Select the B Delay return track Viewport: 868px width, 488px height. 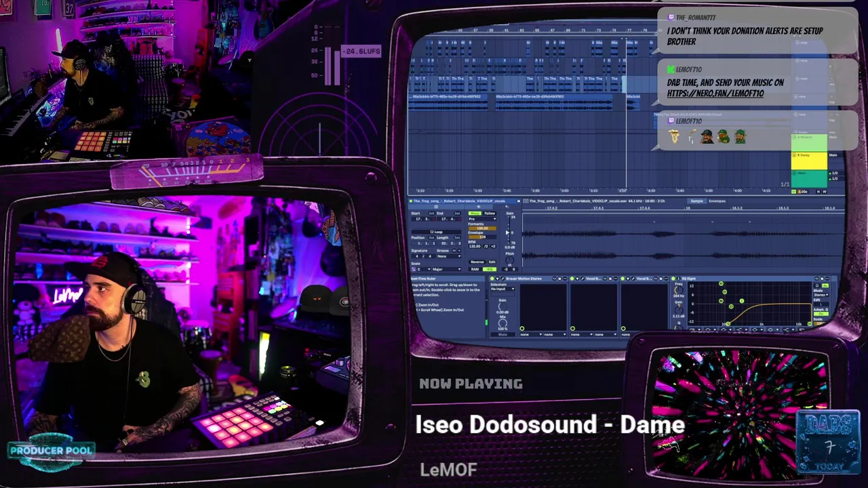click(809, 161)
